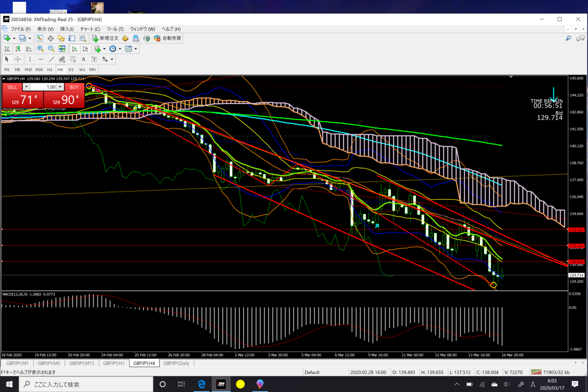
Task: Switch to line chart display
Action: (x=29, y=49)
